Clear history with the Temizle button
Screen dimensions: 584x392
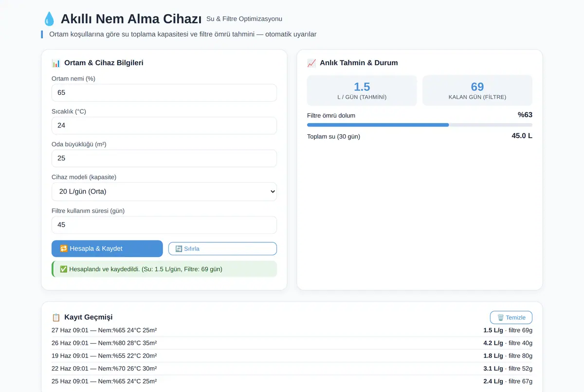(x=511, y=318)
